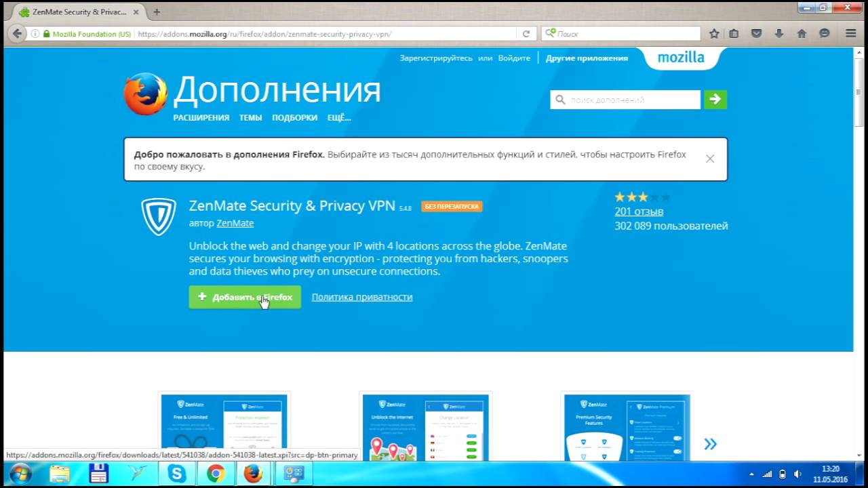
Task: Click the address bar URL
Action: click(264, 33)
